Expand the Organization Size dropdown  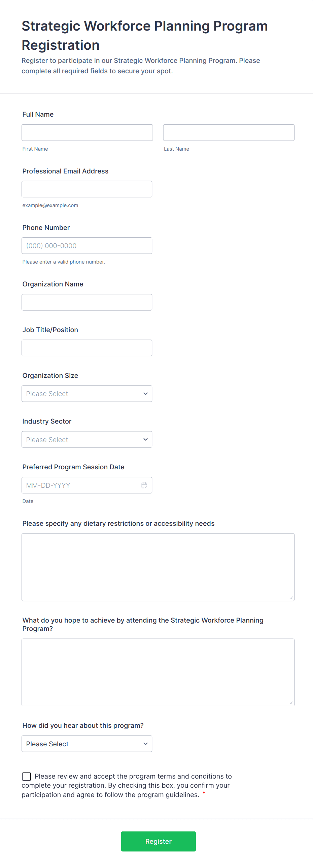87,394
